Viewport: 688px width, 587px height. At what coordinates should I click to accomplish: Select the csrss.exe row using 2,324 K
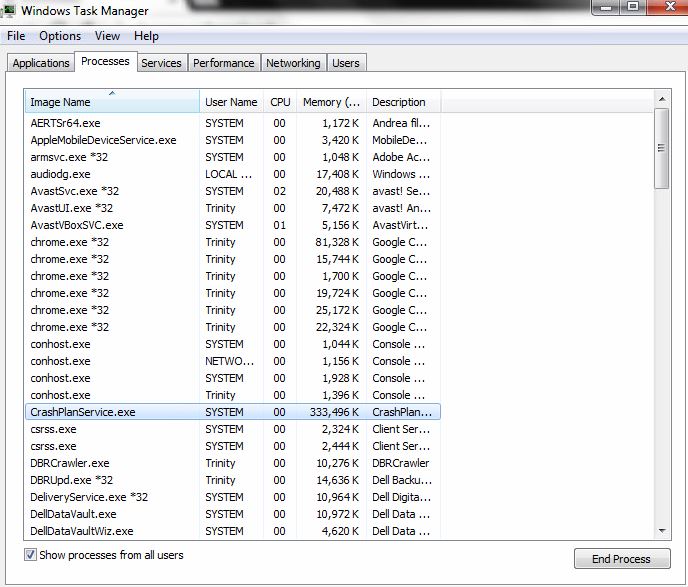point(233,429)
